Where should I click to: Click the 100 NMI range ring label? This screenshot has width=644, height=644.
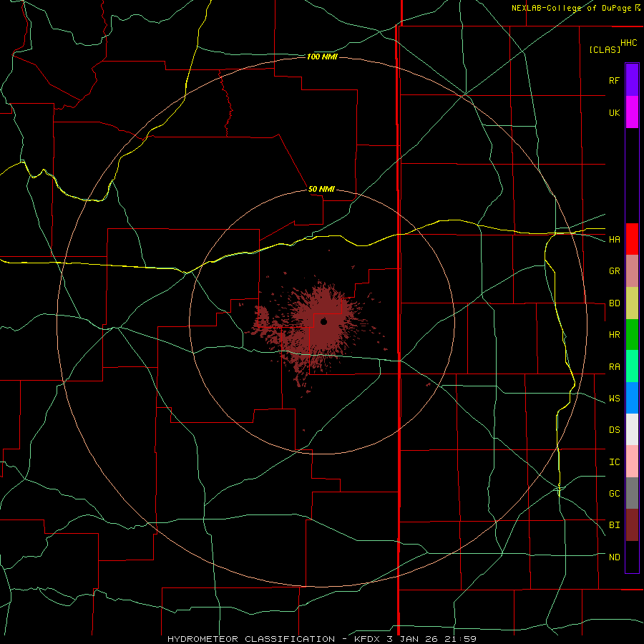tap(322, 57)
